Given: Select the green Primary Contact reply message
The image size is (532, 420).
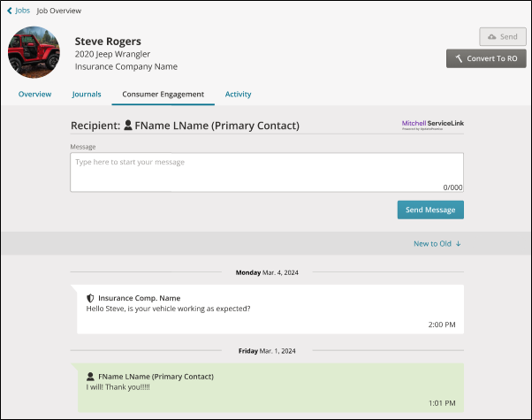Looking at the screenshot, I should 270,388.
